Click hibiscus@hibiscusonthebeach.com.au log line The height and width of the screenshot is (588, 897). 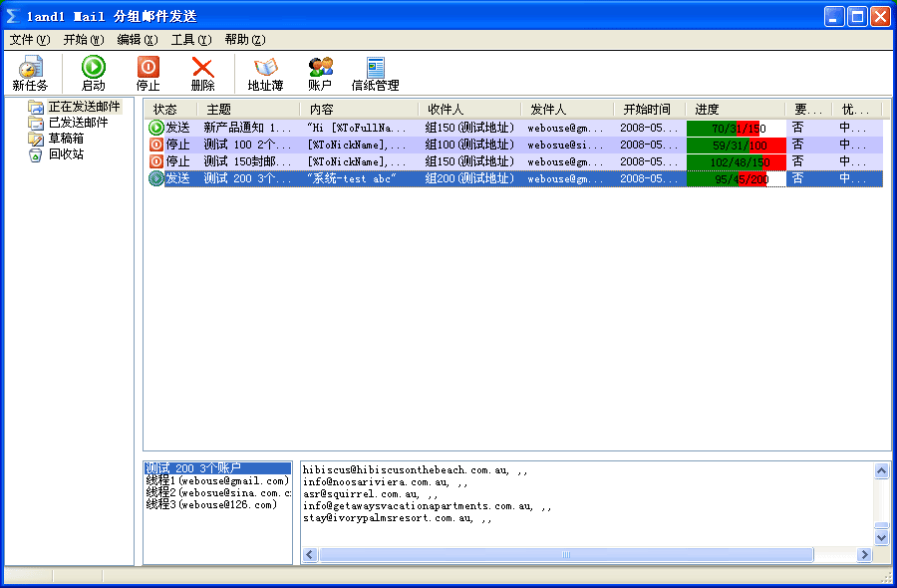coord(416,470)
